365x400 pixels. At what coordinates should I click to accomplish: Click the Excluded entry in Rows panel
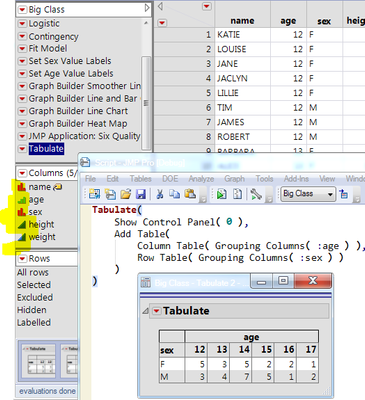[35, 297]
